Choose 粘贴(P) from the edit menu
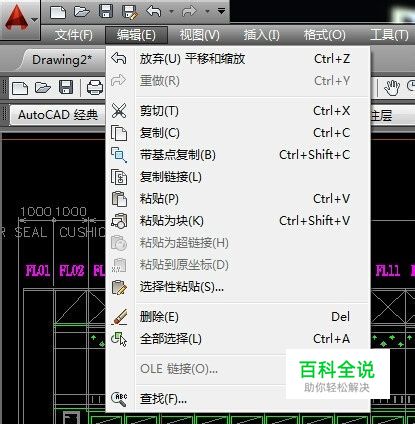The width and height of the screenshot is (415, 424). point(237,199)
